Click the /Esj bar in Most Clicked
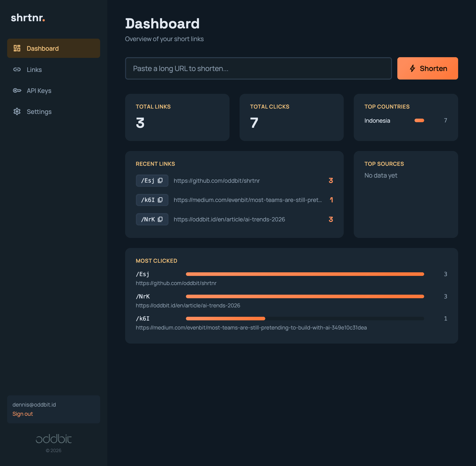 coord(305,274)
